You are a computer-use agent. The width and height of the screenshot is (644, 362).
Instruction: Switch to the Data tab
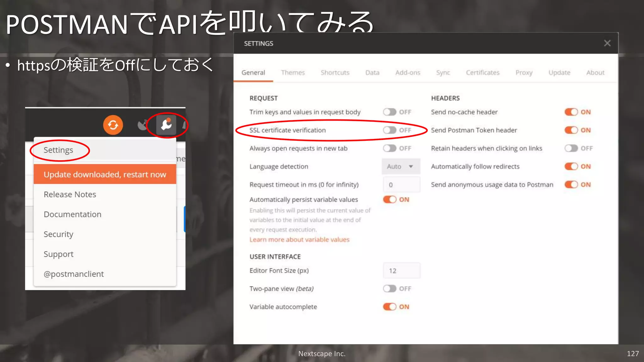372,73
